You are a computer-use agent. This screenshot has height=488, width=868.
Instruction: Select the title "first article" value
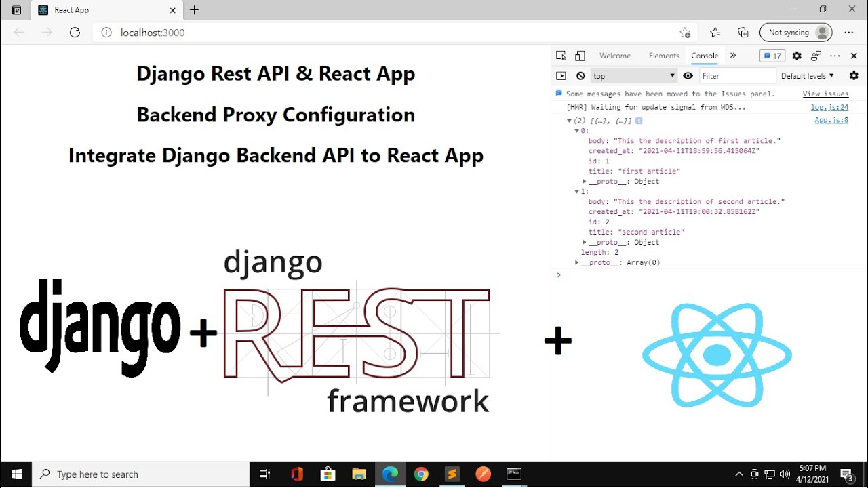(x=649, y=171)
